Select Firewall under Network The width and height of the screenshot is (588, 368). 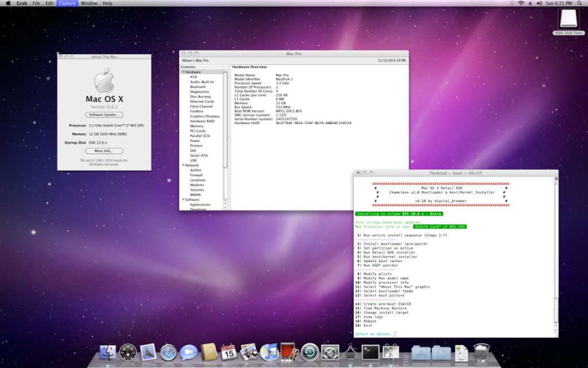[196, 175]
